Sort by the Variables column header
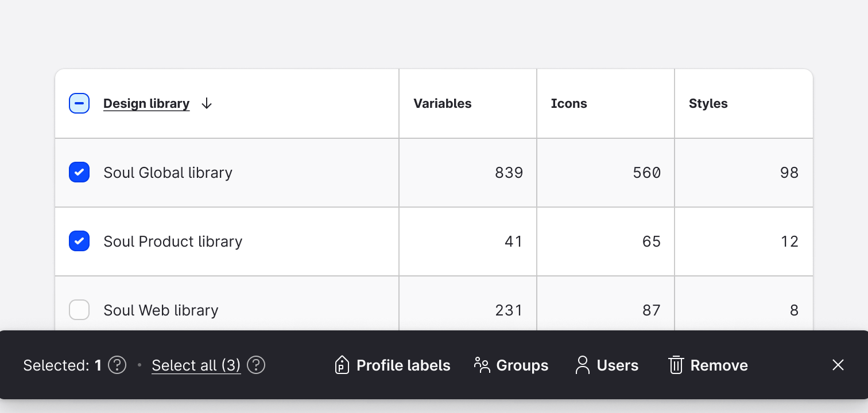The image size is (868, 413). coord(443,103)
